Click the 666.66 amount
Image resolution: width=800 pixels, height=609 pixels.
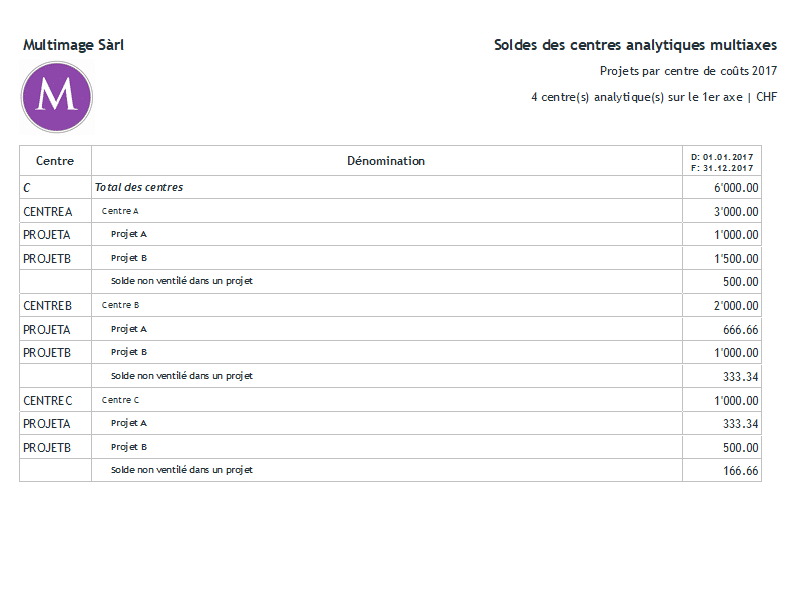(x=740, y=329)
